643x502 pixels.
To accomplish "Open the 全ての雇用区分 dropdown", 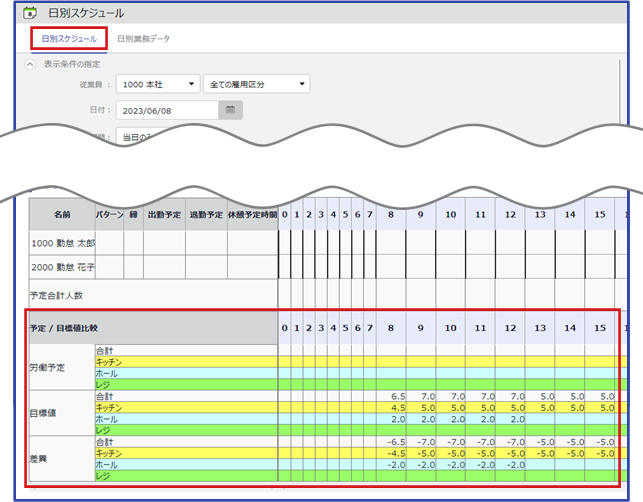I will (257, 84).
